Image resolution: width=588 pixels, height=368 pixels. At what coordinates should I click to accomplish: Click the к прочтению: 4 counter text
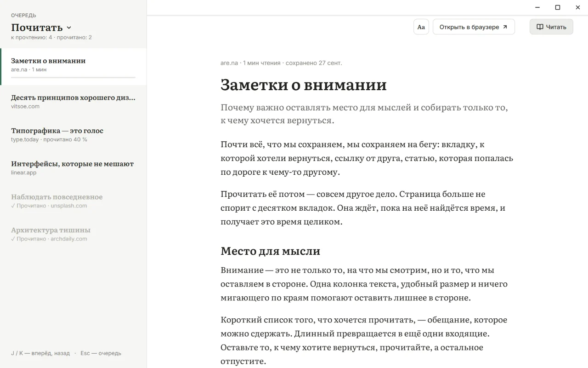tap(32, 37)
